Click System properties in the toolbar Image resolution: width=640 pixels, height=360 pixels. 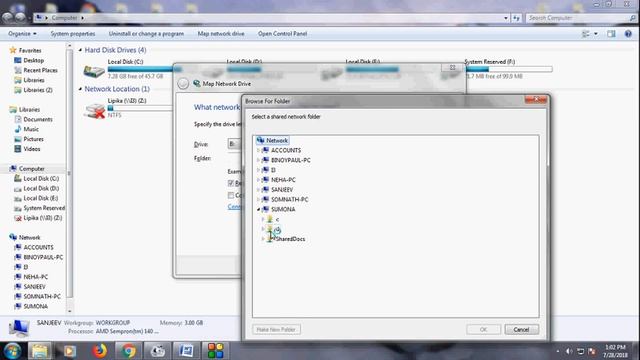73,34
